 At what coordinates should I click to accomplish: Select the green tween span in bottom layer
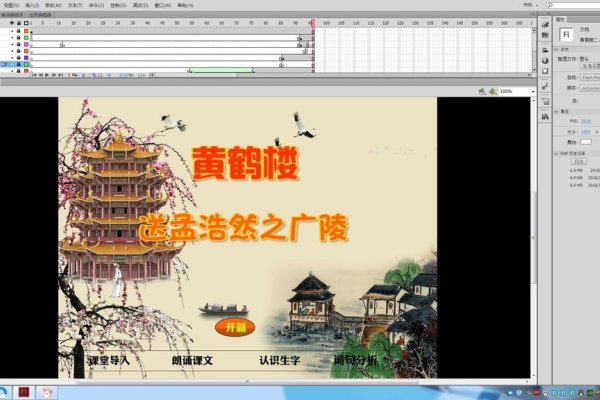coord(221,70)
